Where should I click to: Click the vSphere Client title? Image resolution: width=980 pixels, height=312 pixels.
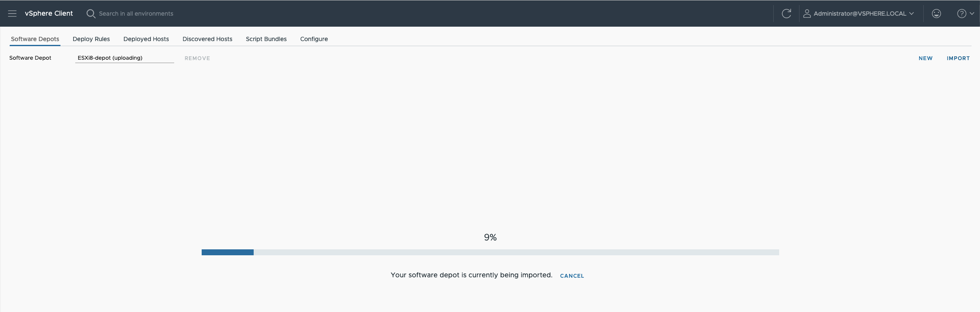click(49, 14)
